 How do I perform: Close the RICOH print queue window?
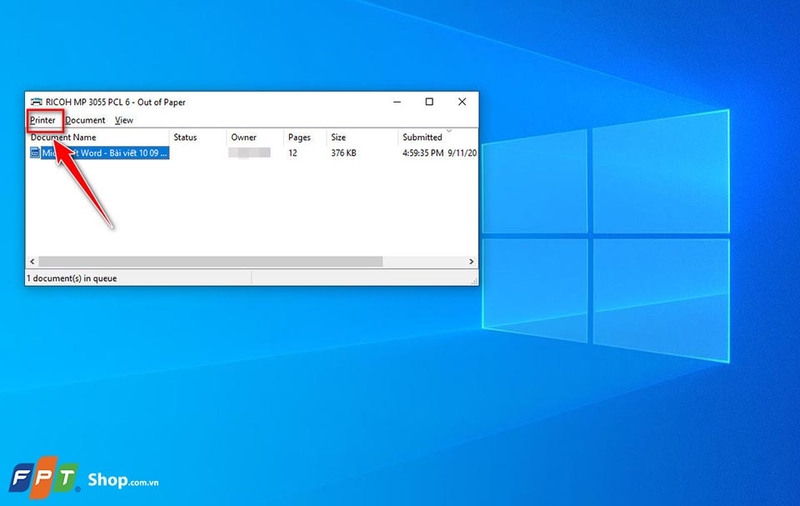coord(462,102)
